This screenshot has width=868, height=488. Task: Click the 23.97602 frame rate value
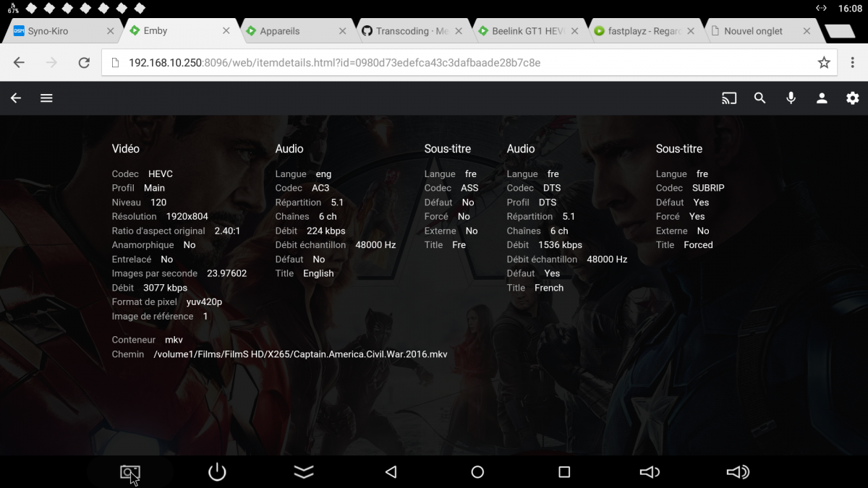click(227, 273)
